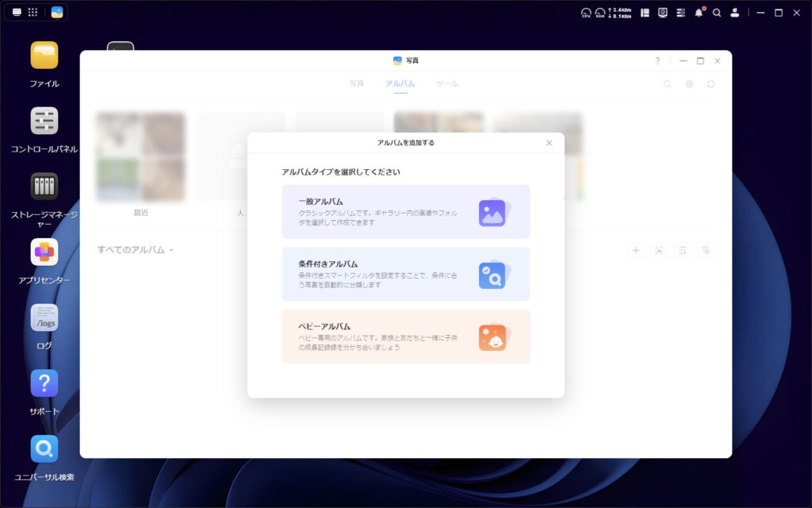Close the アルバムを追加する dialog
Screen dimensions: 812x508
[x=549, y=143]
